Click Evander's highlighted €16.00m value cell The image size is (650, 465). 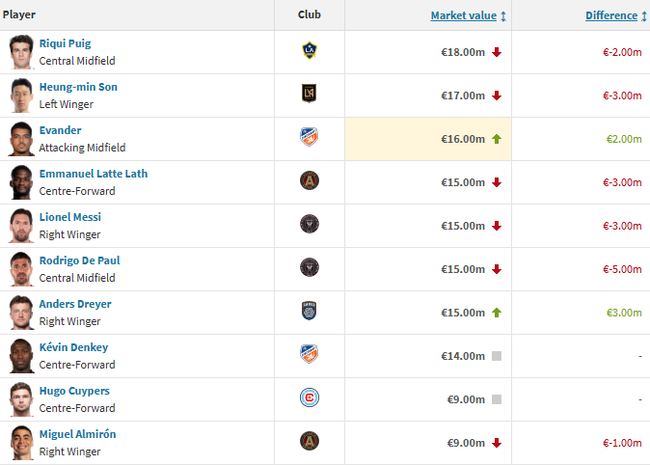point(428,138)
